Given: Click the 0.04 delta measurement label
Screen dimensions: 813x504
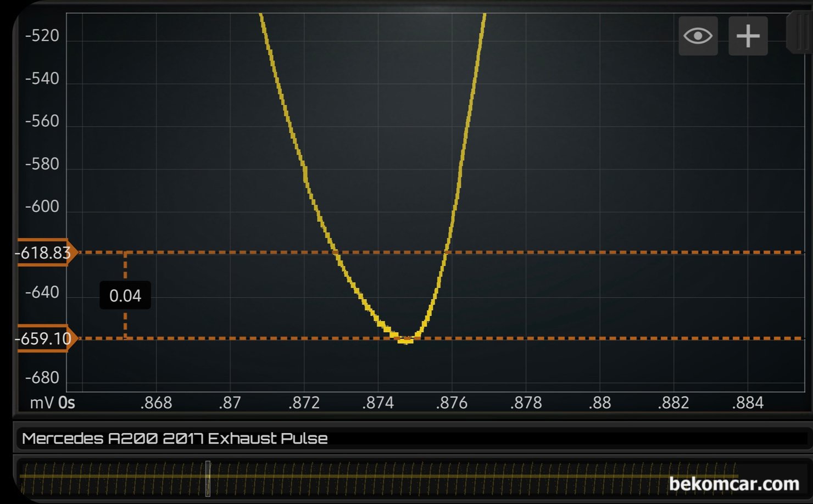Looking at the screenshot, I should pyautogui.click(x=125, y=296).
